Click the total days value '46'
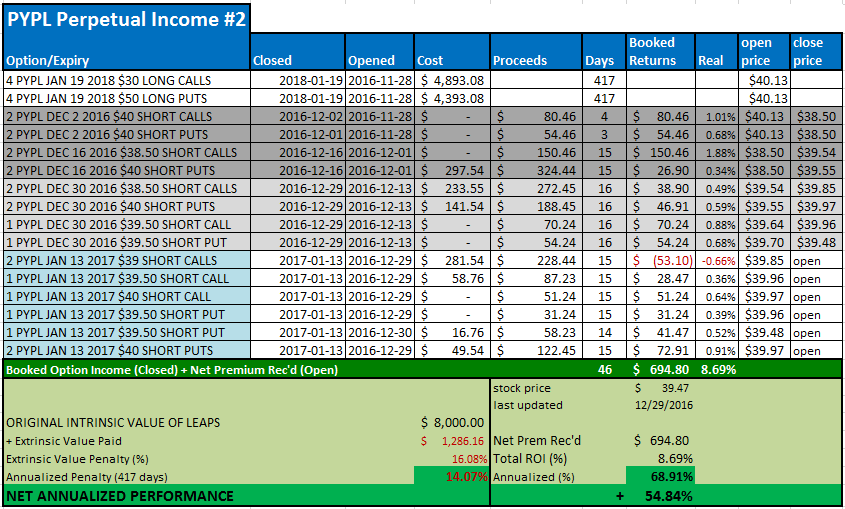 coord(605,370)
